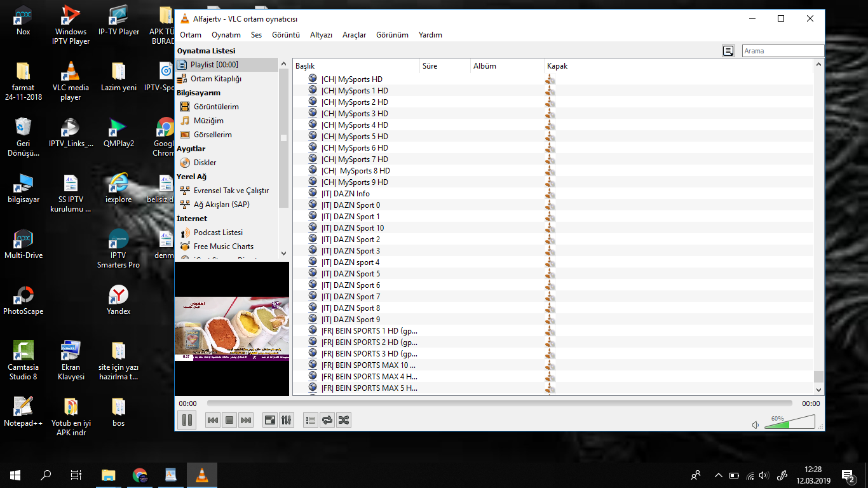This screenshot has height=488, width=868.
Task: Change playlist view mode icon
Action: pyautogui.click(x=728, y=51)
